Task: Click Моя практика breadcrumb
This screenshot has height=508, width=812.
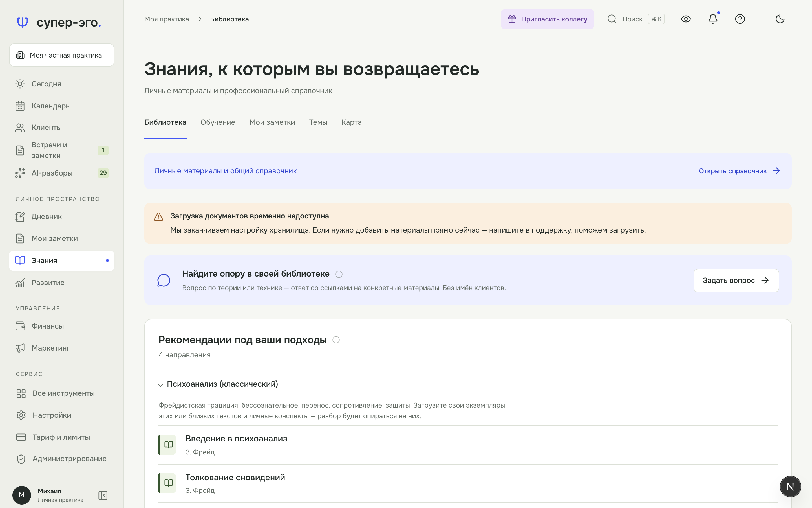Action: tap(167, 19)
